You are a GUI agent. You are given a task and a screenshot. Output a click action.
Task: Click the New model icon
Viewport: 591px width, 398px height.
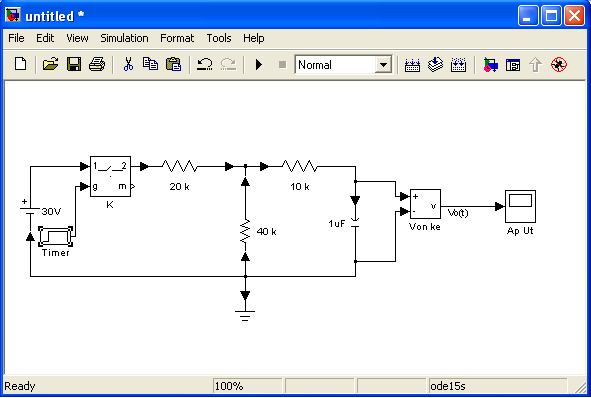(x=20, y=64)
